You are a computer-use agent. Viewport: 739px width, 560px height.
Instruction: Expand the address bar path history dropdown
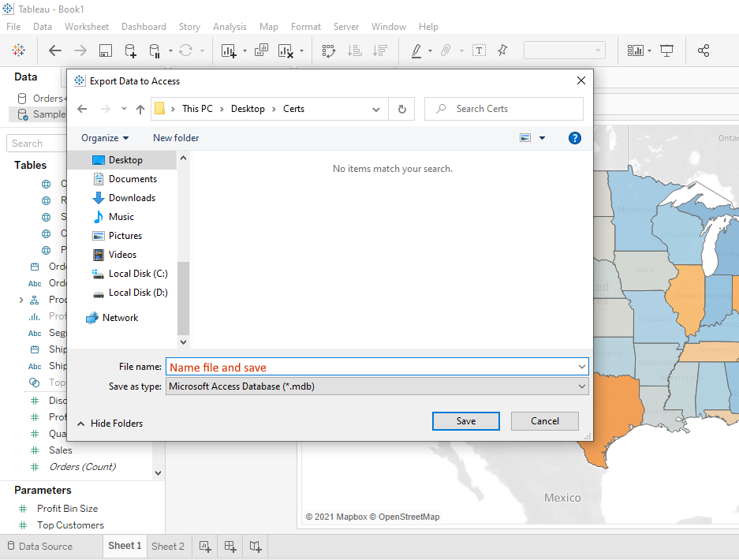click(376, 110)
